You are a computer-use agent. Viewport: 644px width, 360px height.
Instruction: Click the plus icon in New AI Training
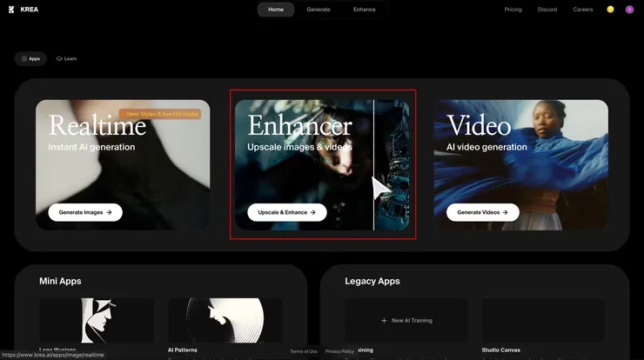(x=384, y=321)
